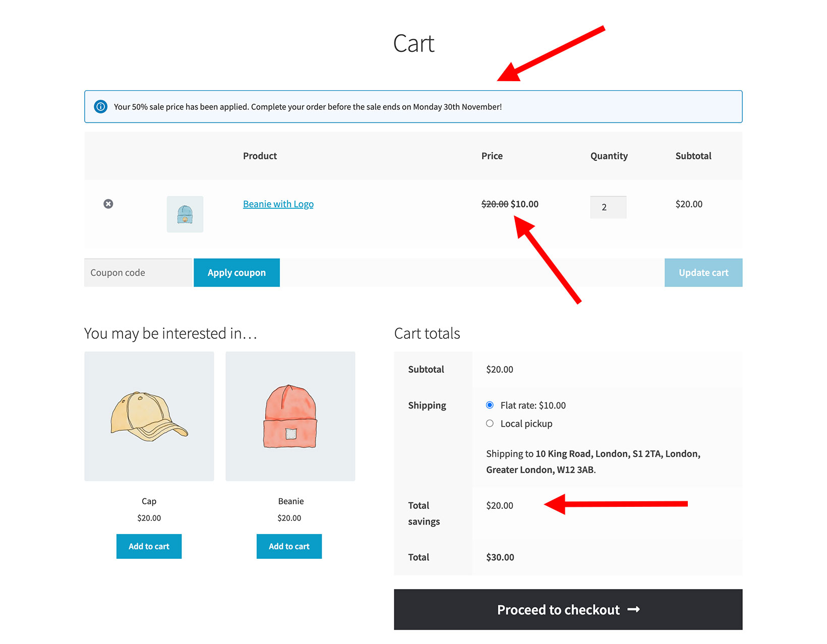Open the Cap product image

[x=149, y=416]
